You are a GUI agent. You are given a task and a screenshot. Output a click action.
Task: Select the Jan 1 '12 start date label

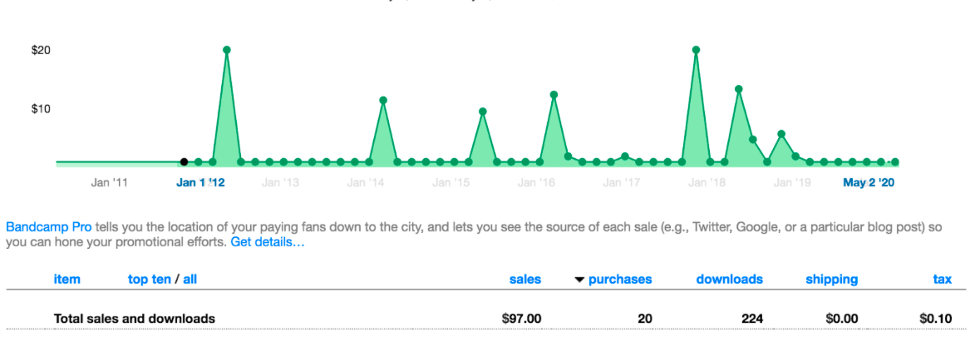click(x=200, y=182)
